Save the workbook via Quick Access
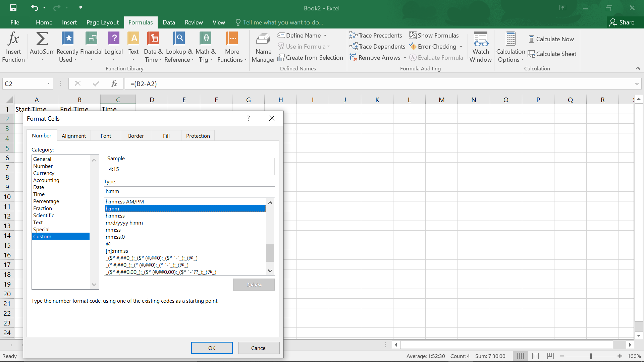The image size is (644, 362). (x=13, y=7)
